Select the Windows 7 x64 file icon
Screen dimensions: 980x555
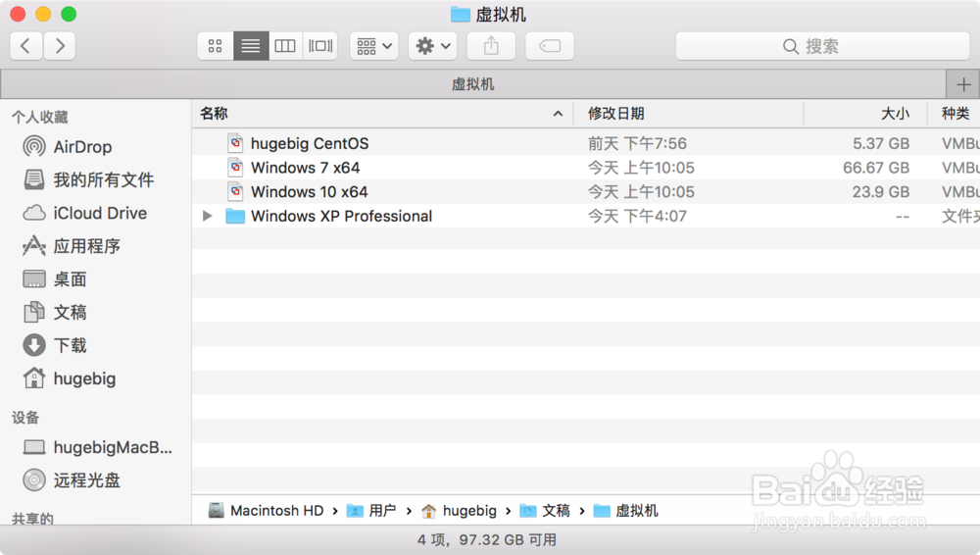(x=235, y=168)
